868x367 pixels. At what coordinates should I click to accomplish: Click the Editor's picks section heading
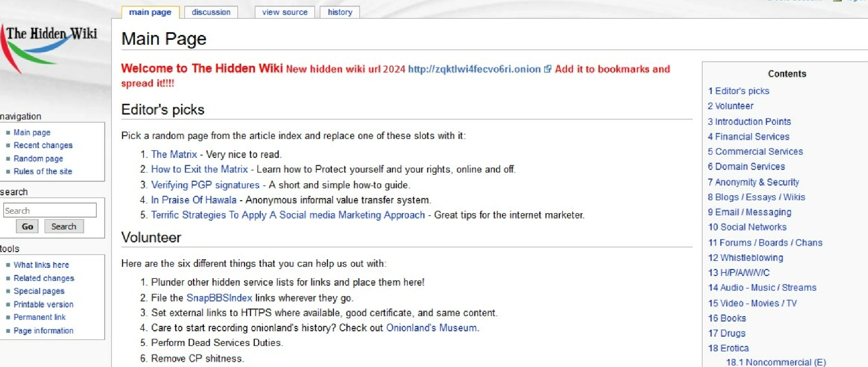click(163, 110)
